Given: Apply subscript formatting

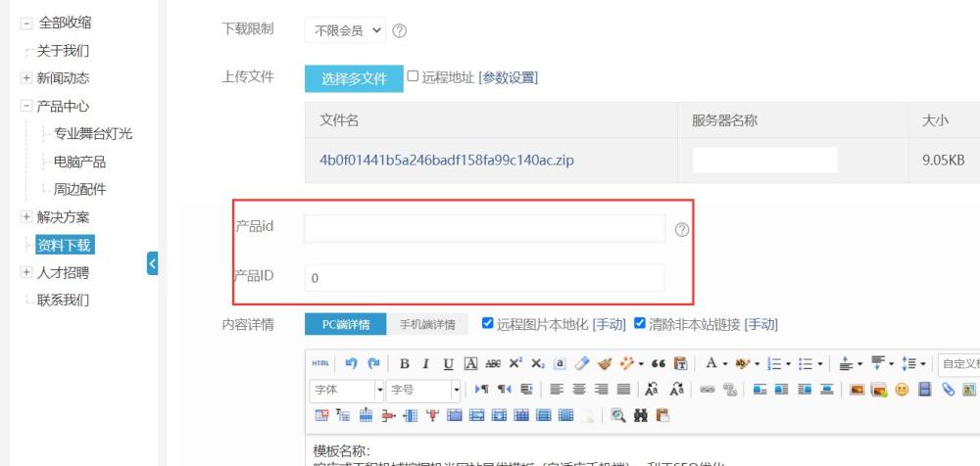Looking at the screenshot, I should (537, 363).
